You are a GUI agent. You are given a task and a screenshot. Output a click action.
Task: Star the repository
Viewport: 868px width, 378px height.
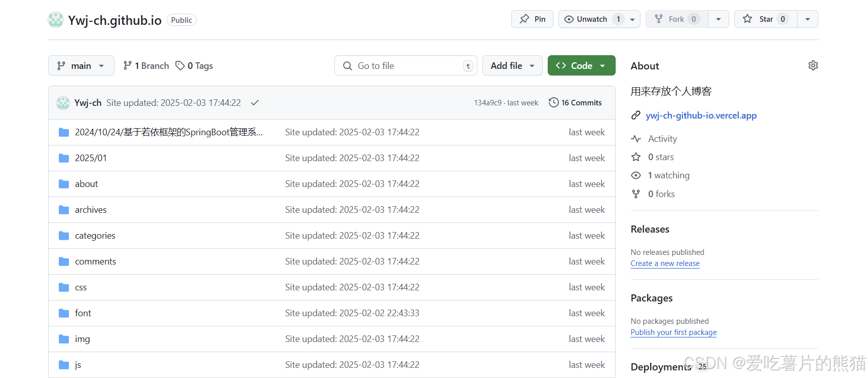coord(765,19)
